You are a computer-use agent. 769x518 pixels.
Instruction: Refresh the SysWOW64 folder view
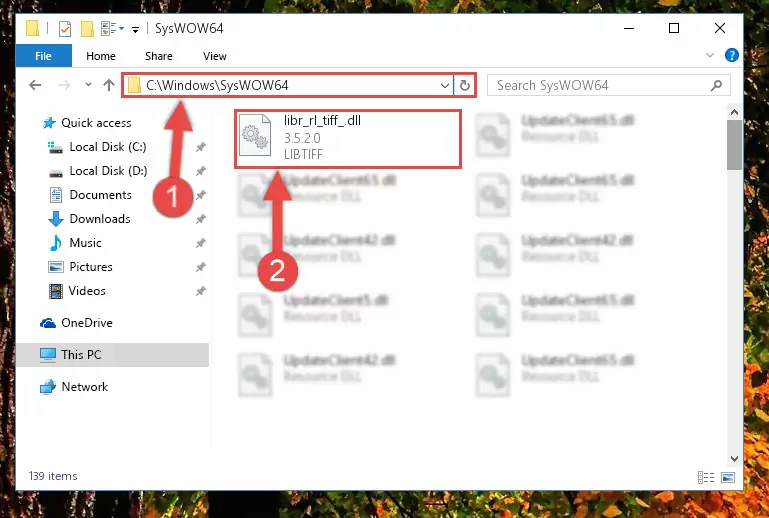(464, 85)
